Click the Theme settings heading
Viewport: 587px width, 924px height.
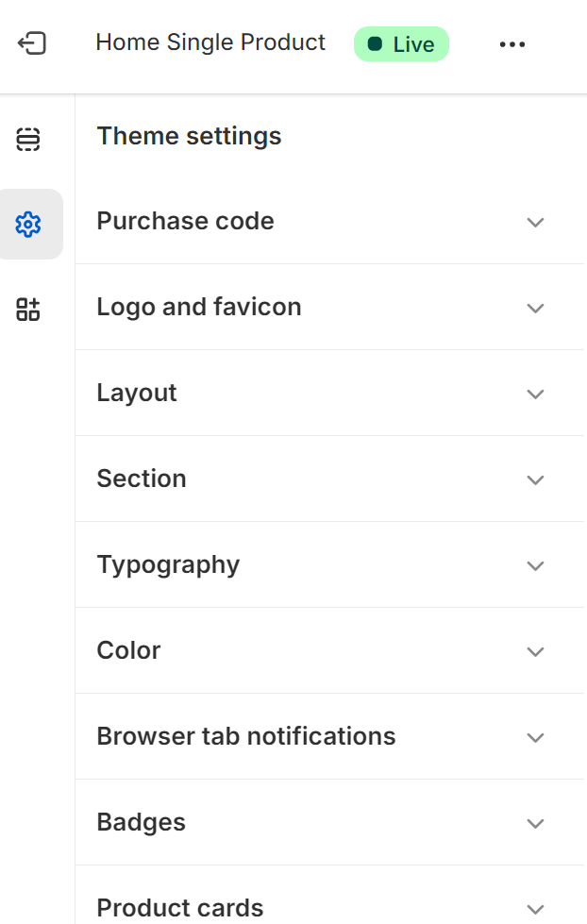coord(189,136)
